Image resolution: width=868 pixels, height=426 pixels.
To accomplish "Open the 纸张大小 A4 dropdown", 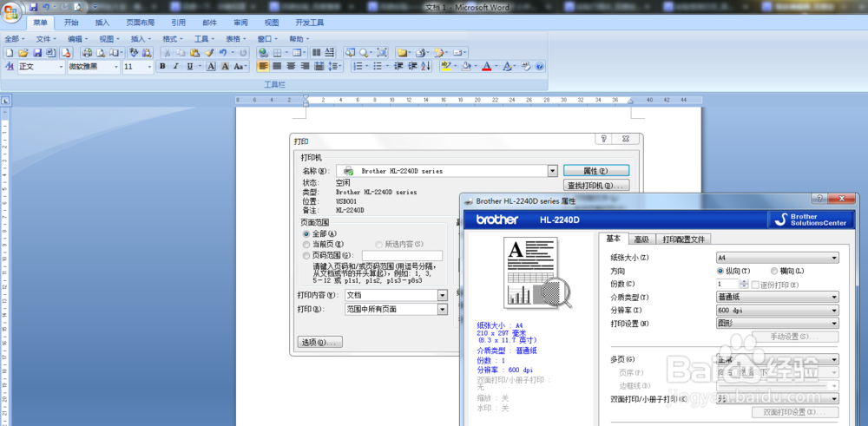I will pyautogui.click(x=777, y=258).
